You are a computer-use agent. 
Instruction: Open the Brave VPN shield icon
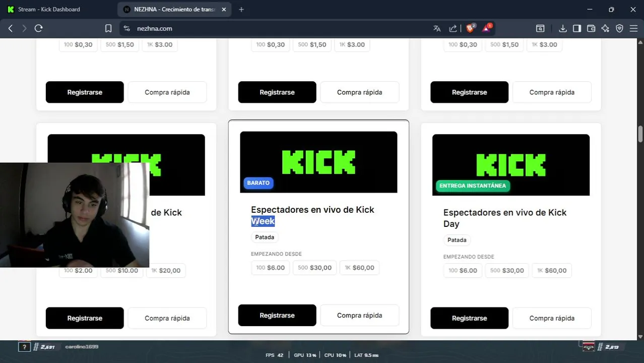[x=619, y=29]
